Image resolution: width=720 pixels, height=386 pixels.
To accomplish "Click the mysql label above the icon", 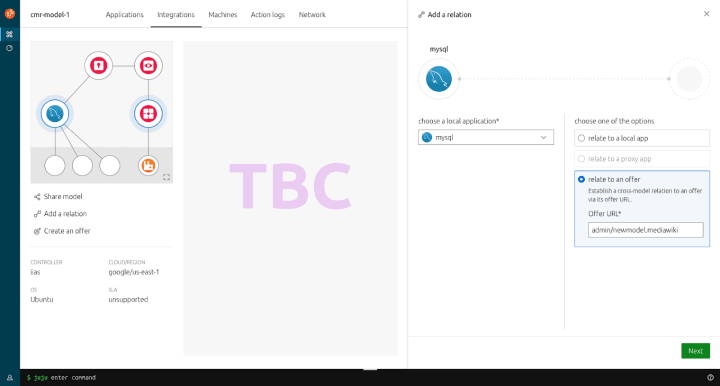I will pyautogui.click(x=439, y=49).
